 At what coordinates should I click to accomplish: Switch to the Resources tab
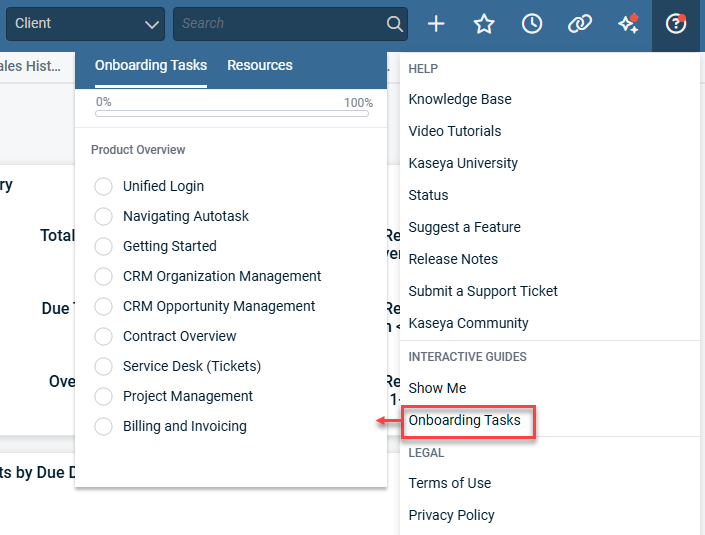click(x=259, y=65)
